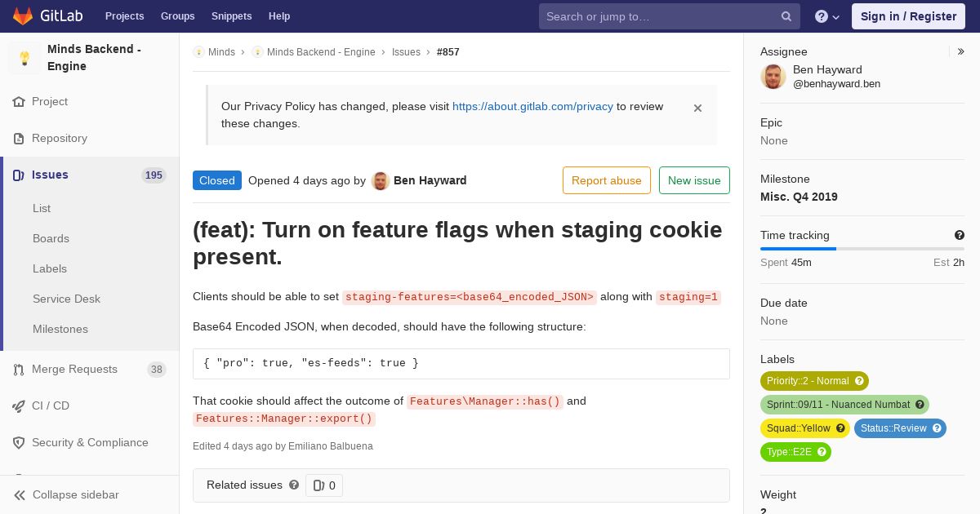Click the Project house icon in sidebar

(19, 102)
